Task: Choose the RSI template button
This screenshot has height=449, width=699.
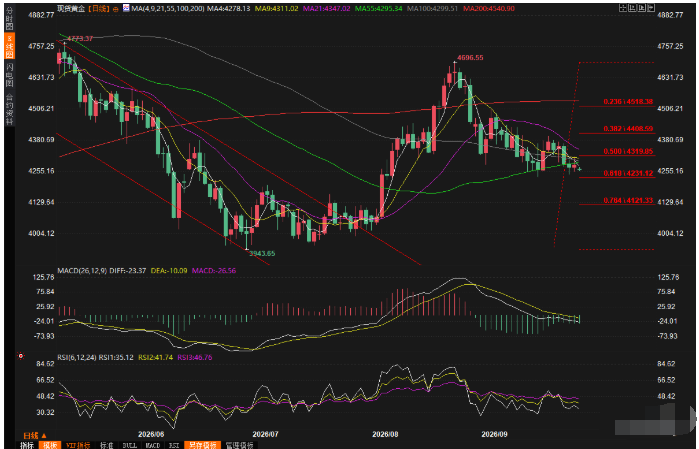Action: click(174, 445)
